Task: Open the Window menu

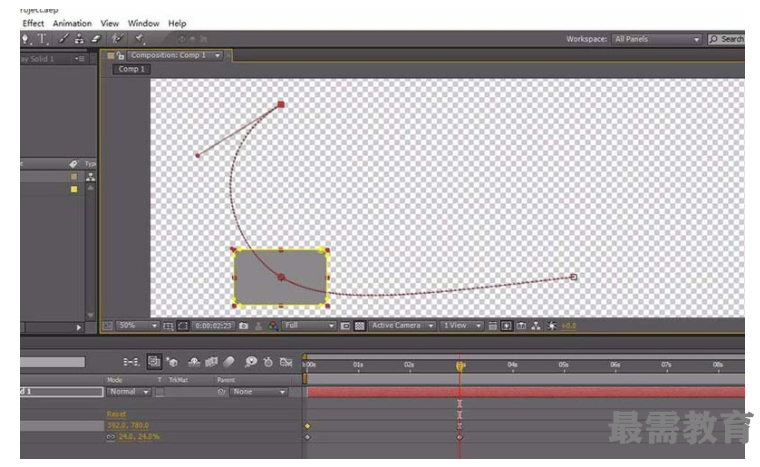Action: [143, 23]
